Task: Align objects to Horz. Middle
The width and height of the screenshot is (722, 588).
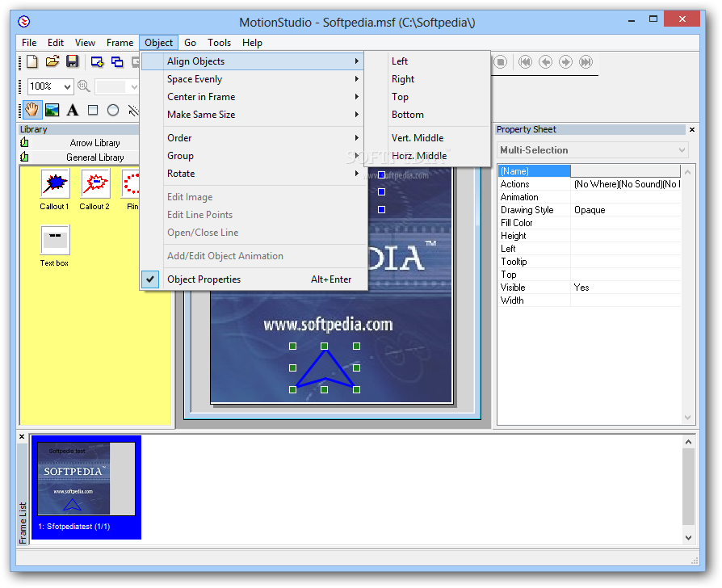Action: 427,156
